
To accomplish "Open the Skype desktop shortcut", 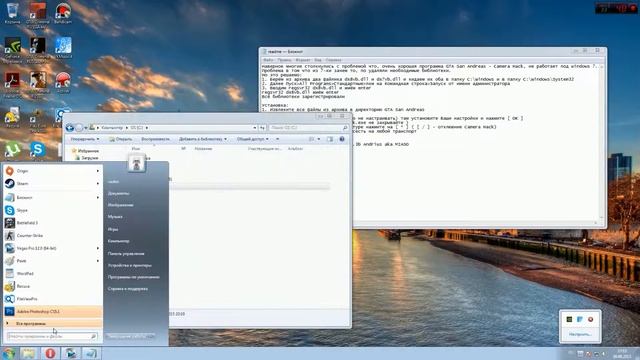I will [38, 150].
